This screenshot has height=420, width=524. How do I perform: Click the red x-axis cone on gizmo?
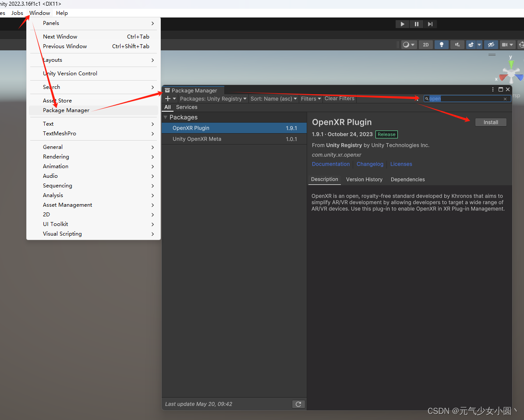503,78
